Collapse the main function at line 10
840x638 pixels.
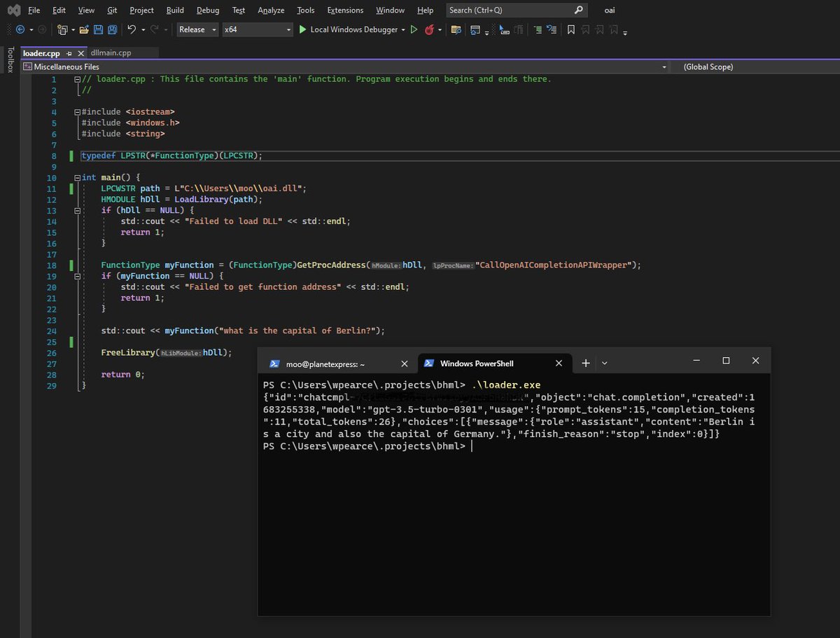[76, 178]
